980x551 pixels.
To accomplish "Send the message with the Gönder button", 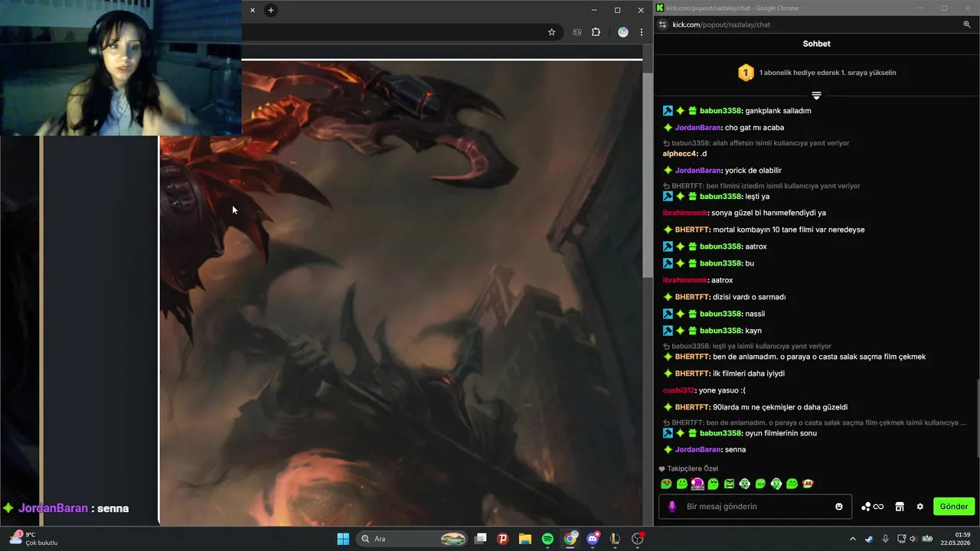I will [954, 507].
